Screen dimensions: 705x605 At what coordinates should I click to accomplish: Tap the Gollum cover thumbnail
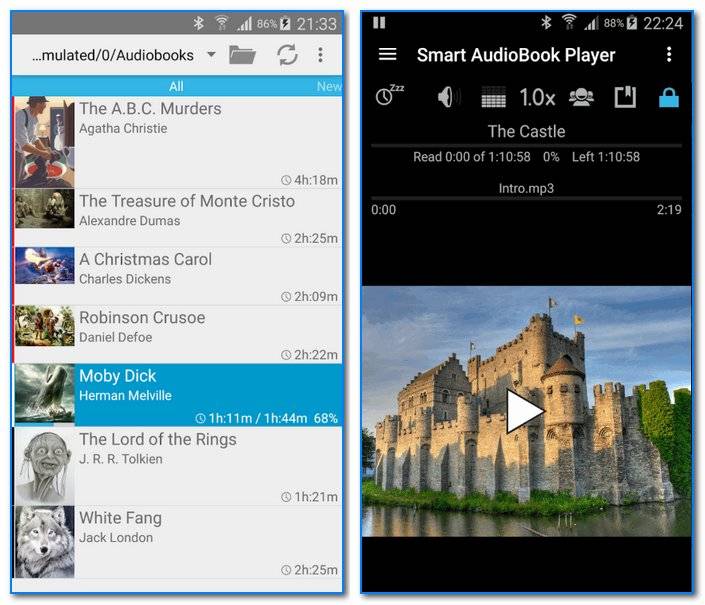(44, 466)
